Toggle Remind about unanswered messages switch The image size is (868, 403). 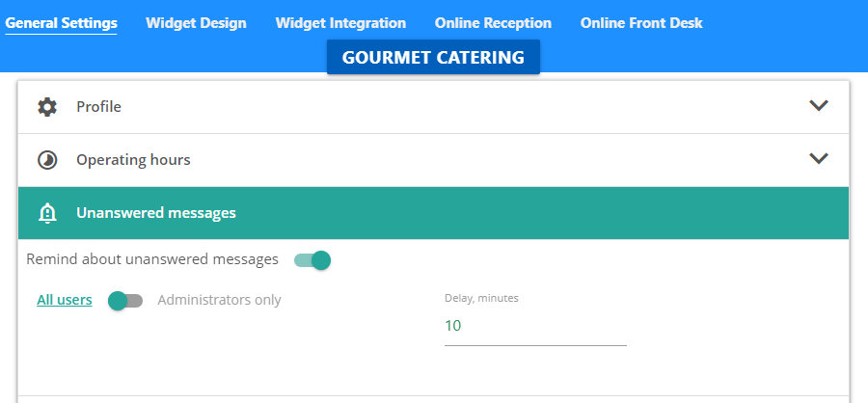pos(312,260)
